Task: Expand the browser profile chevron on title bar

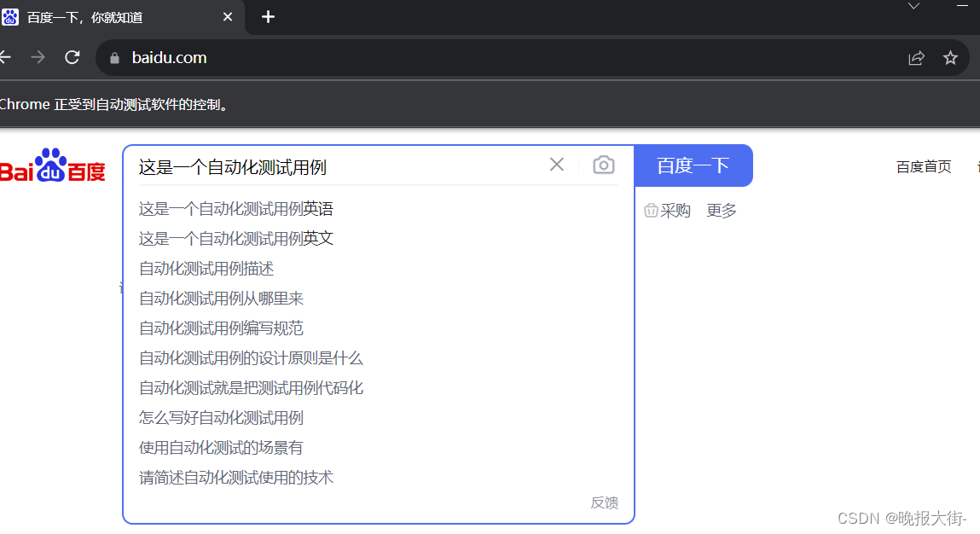Action: pyautogui.click(x=913, y=7)
